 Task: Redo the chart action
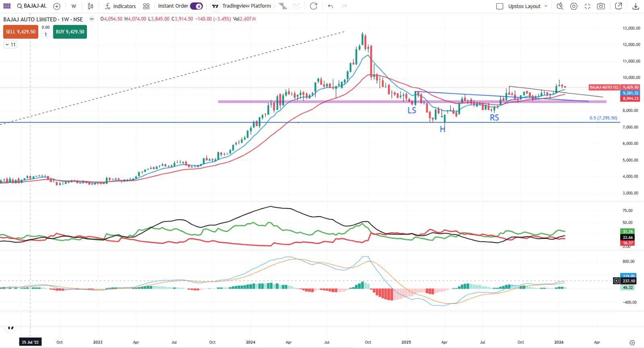tap(344, 6)
